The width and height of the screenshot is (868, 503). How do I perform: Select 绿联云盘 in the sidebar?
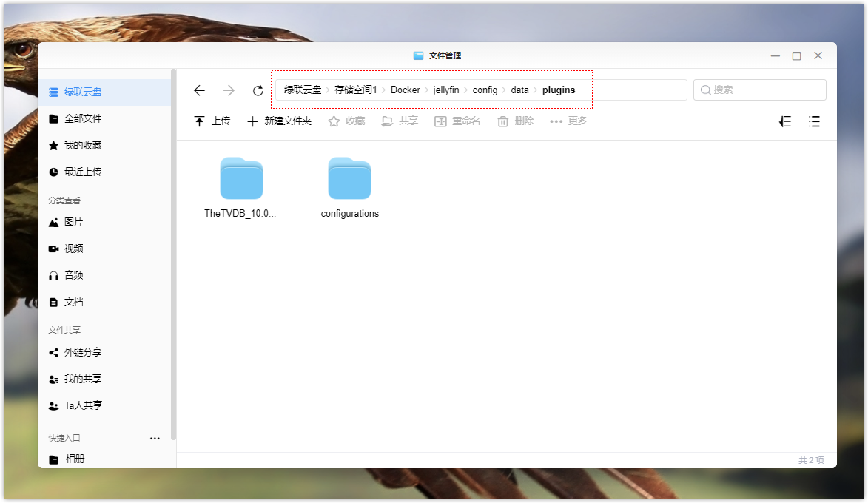tap(83, 92)
